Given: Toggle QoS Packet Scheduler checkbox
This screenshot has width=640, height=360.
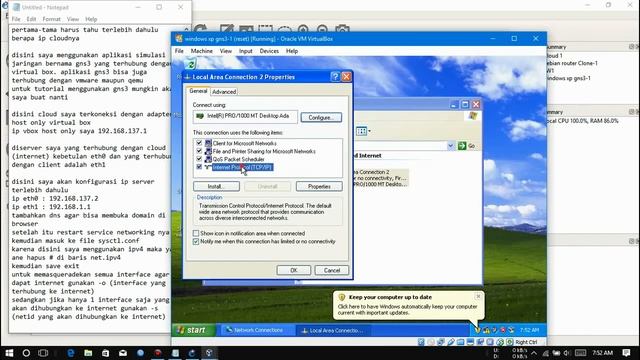Looking at the screenshot, I should [199, 159].
